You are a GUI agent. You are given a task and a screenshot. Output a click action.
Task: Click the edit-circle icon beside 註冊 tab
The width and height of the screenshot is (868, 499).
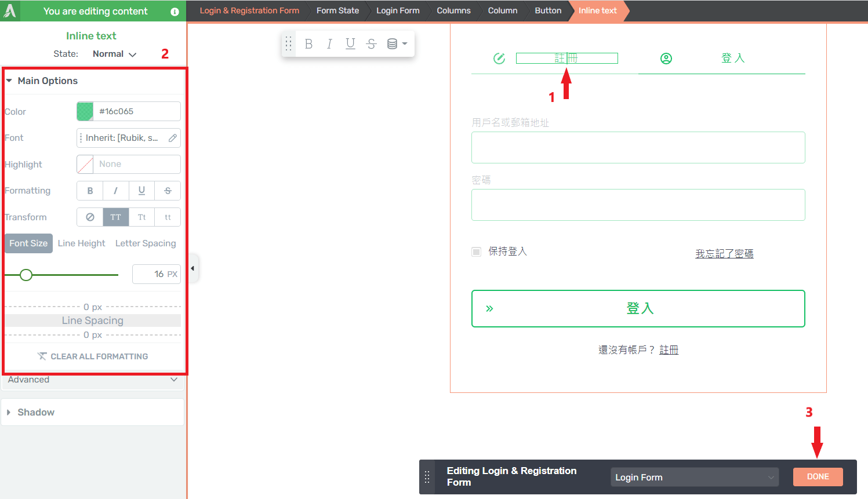click(x=499, y=59)
